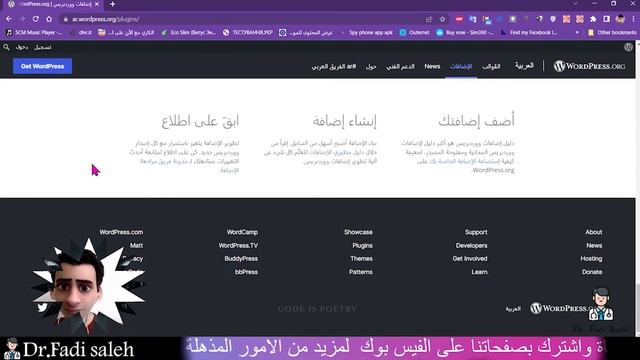Screen dimensions: 640x360
Task: Open the Find my Facebook bookmark
Action: (x=529, y=32)
